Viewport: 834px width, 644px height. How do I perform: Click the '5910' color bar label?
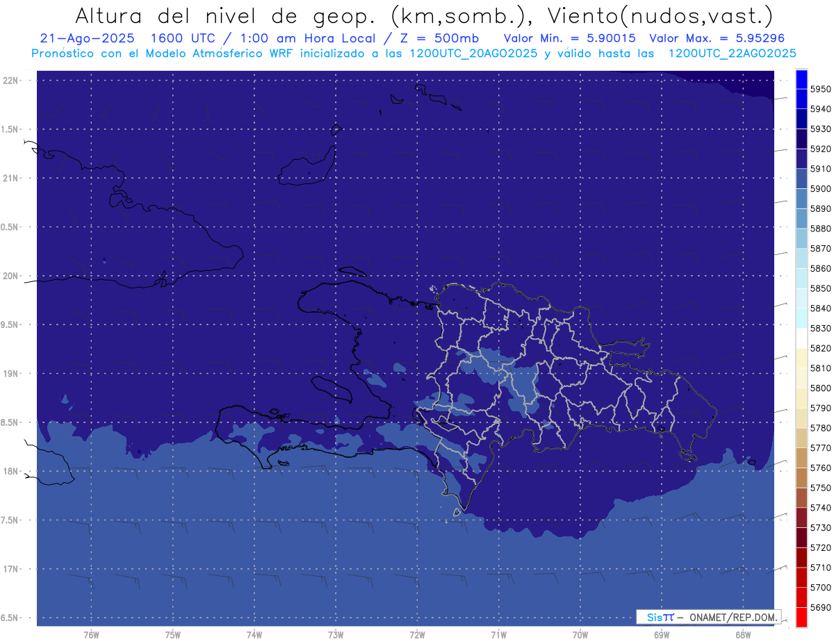click(x=821, y=168)
